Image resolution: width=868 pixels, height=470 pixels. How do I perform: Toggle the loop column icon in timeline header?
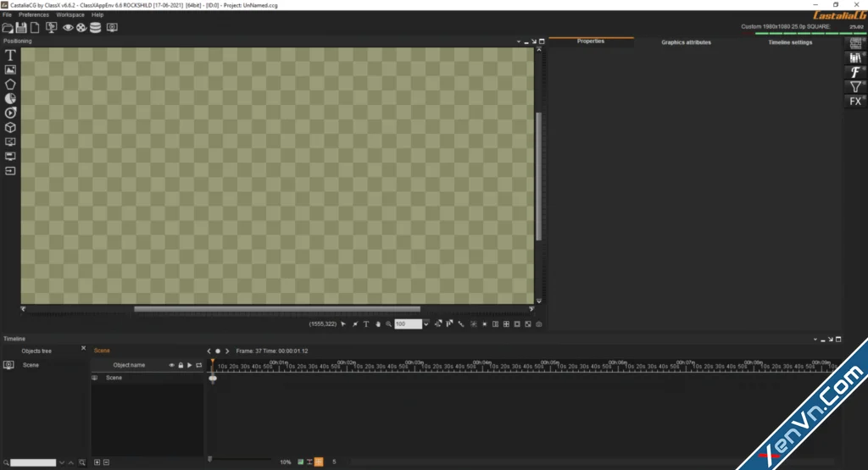(x=198, y=365)
